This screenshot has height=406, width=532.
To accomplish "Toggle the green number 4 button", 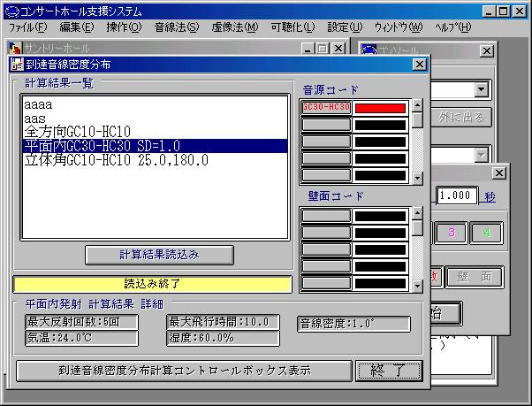I will coord(485,234).
